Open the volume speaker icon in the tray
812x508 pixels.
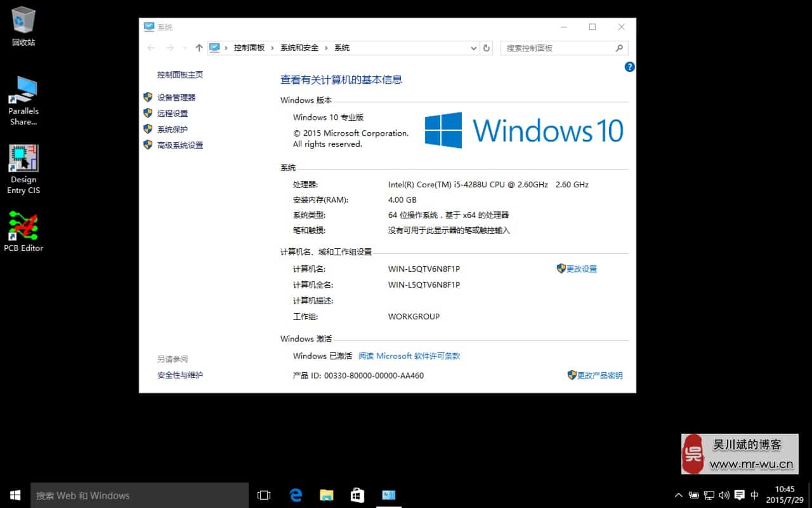click(x=724, y=495)
